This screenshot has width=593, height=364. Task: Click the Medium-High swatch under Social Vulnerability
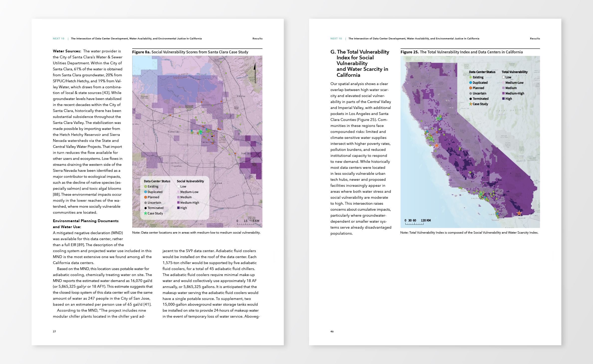point(178,203)
